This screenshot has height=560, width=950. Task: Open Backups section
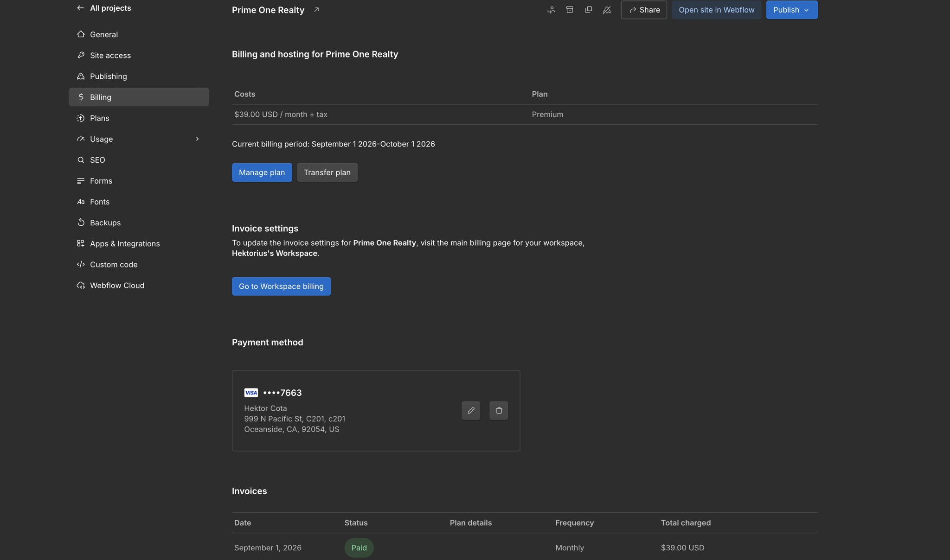point(139,223)
